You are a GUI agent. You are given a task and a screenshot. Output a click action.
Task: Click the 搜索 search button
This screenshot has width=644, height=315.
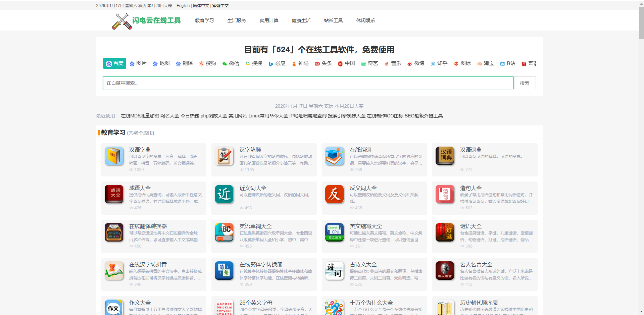point(525,83)
